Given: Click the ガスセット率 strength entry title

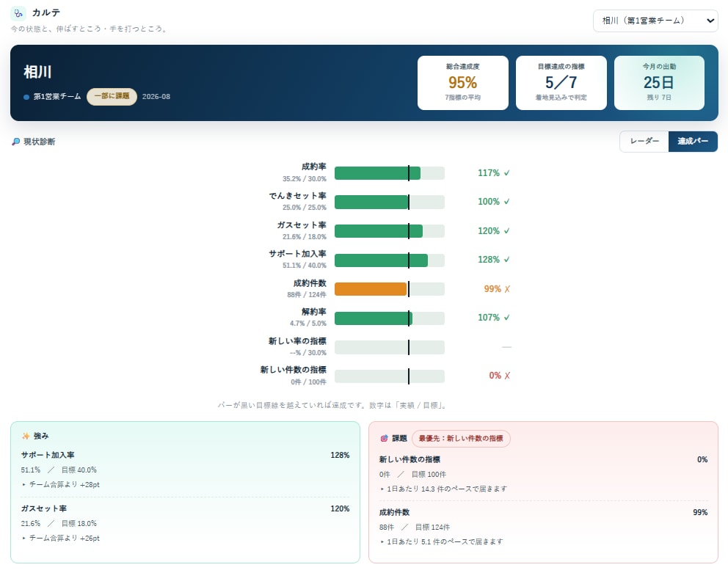Looking at the screenshot, I should 43,508.
